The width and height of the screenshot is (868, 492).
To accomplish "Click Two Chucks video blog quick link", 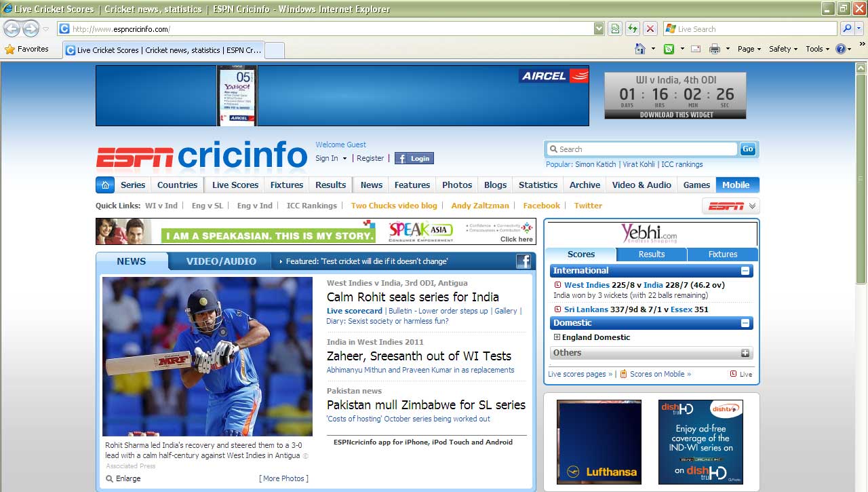I will click(x=394, y=206).
